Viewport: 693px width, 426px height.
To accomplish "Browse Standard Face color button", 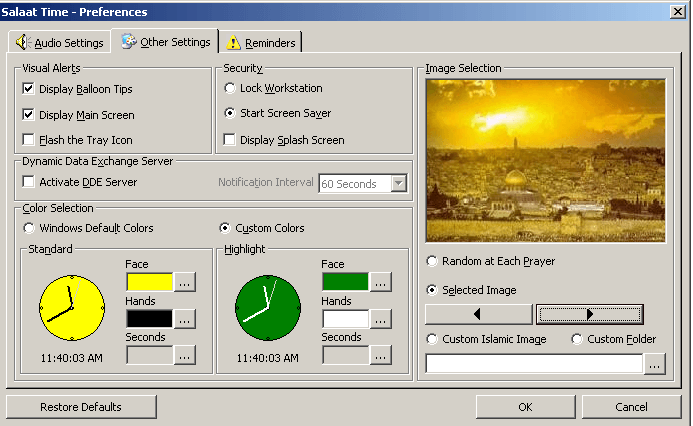I will [185, 282].
